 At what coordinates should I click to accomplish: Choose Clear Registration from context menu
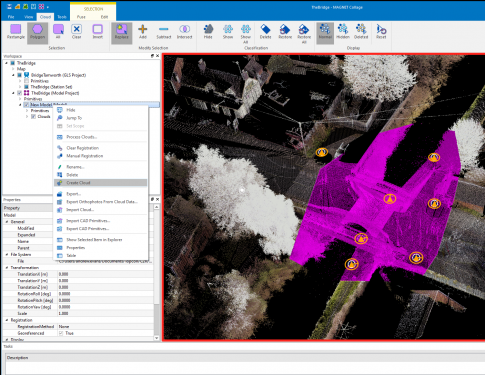coord(100,148)
